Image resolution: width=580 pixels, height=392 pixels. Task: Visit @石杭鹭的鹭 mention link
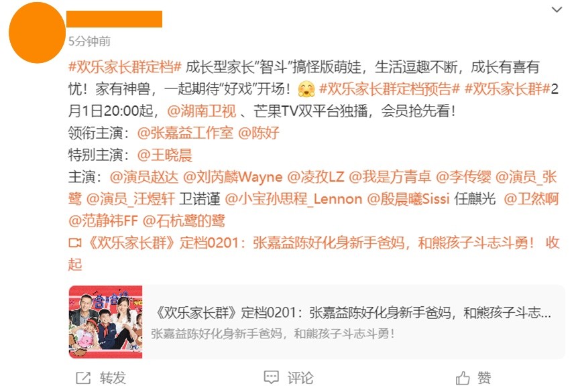pos(184,220)
